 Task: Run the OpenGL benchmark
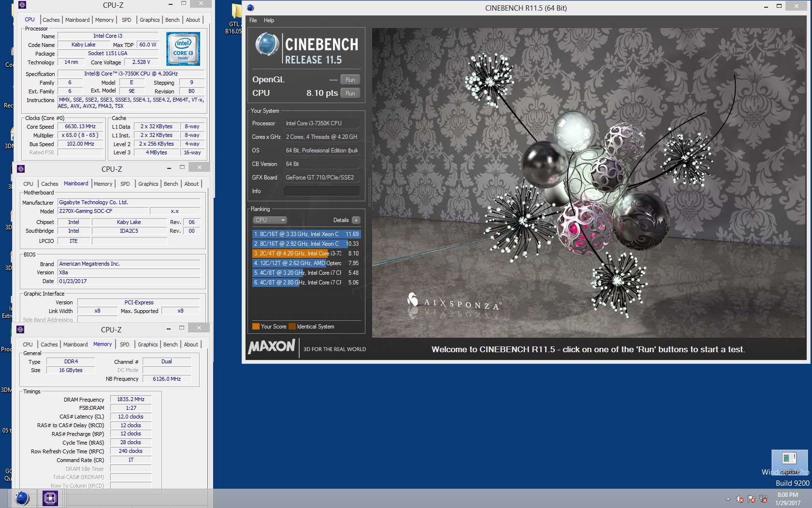coord(350,80)
